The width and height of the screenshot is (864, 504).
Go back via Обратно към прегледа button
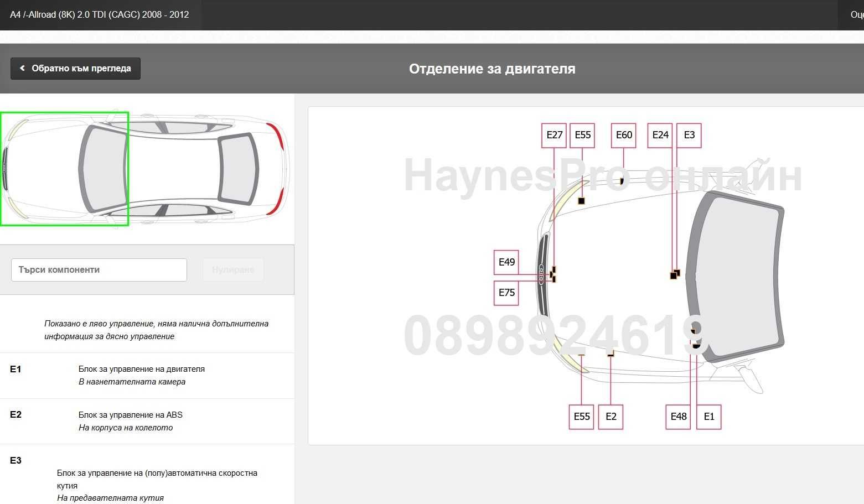75,69
